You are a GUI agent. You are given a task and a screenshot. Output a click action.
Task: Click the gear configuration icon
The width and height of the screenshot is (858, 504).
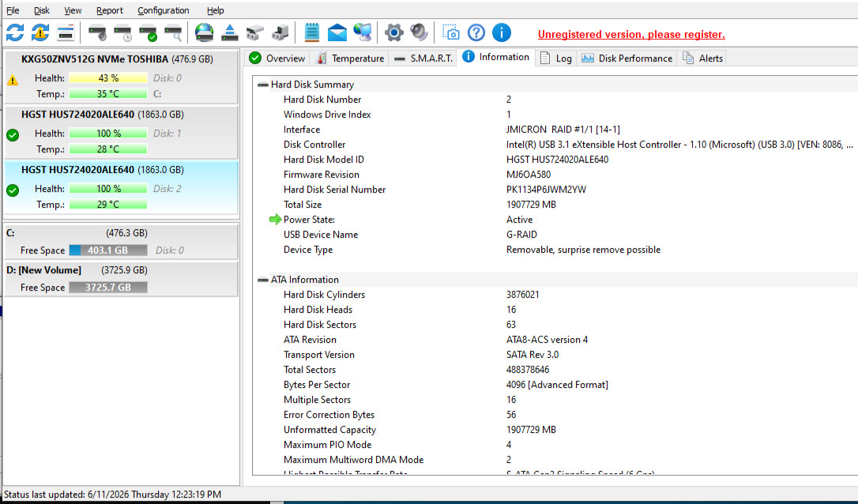[x=393, y=33]
